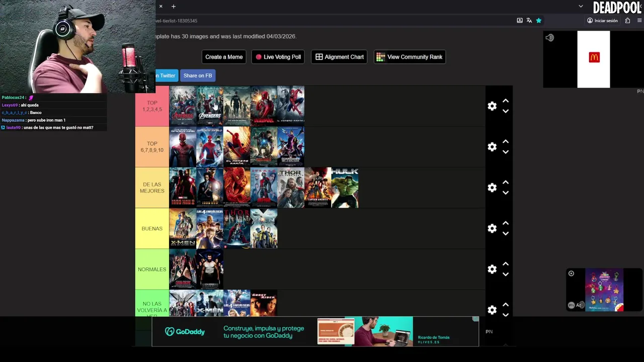
Task: Move NO LAS VOLVERÍA A VER row up
Action: pos(506,305)
